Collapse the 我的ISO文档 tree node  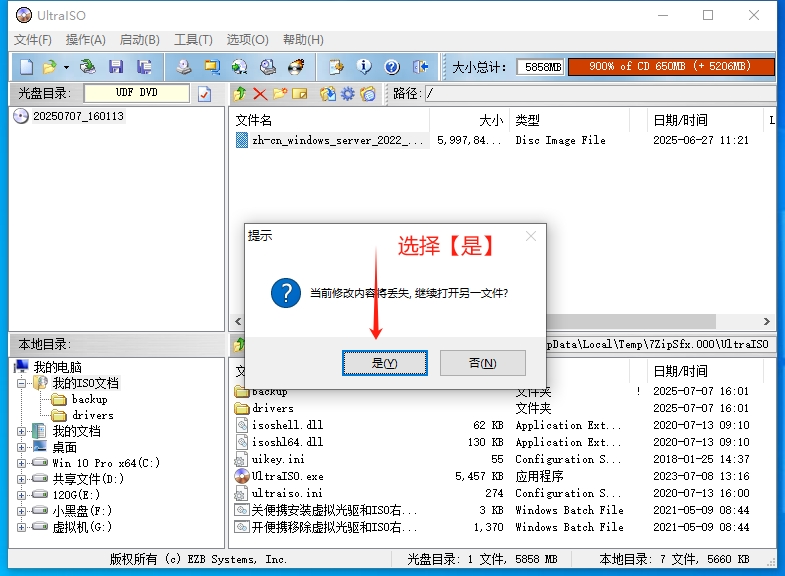22,383
